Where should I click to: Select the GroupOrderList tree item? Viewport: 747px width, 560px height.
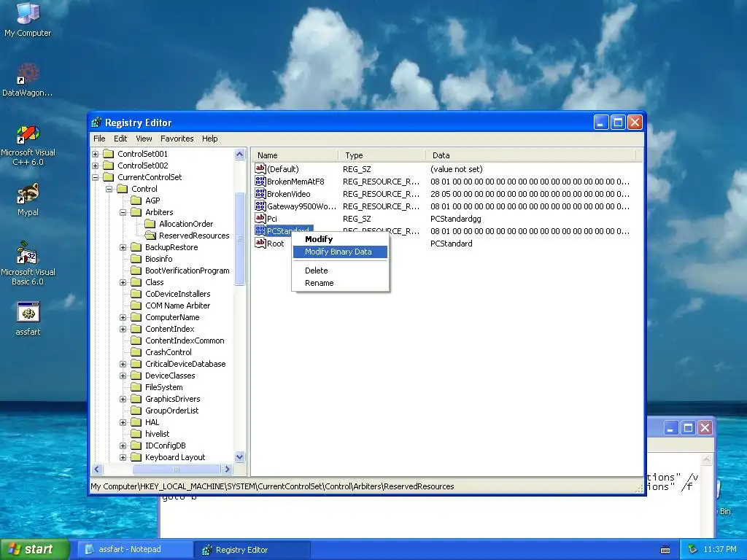tap(172, 411)
